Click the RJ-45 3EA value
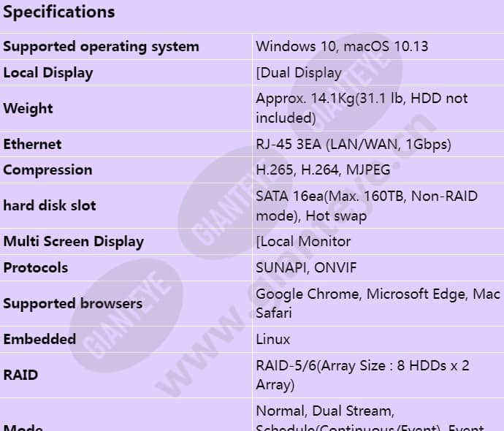504x431 pixels. tap(354, 145)
